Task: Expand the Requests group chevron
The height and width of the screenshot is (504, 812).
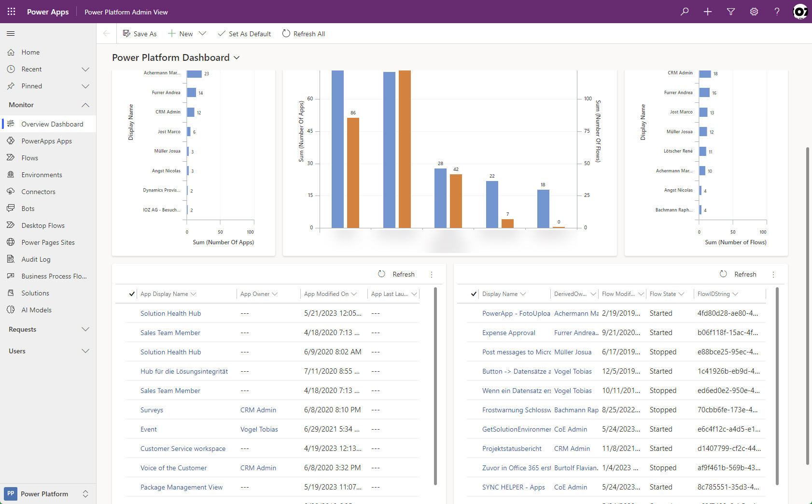Action: 85,329
